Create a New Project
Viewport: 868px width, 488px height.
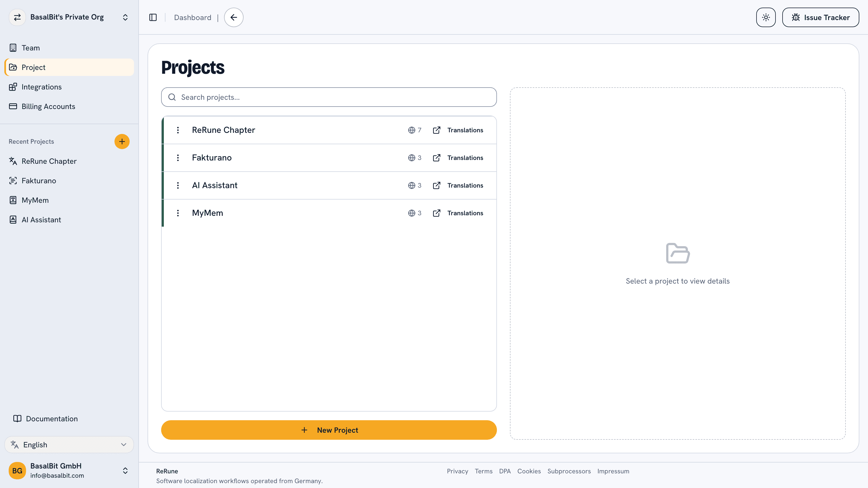[x=329, y=430]
